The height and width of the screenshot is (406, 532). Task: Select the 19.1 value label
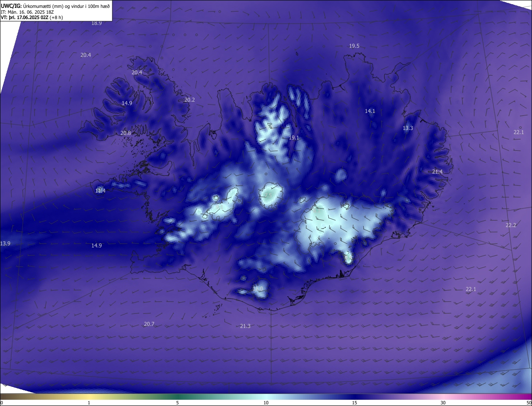pos(294,137)
